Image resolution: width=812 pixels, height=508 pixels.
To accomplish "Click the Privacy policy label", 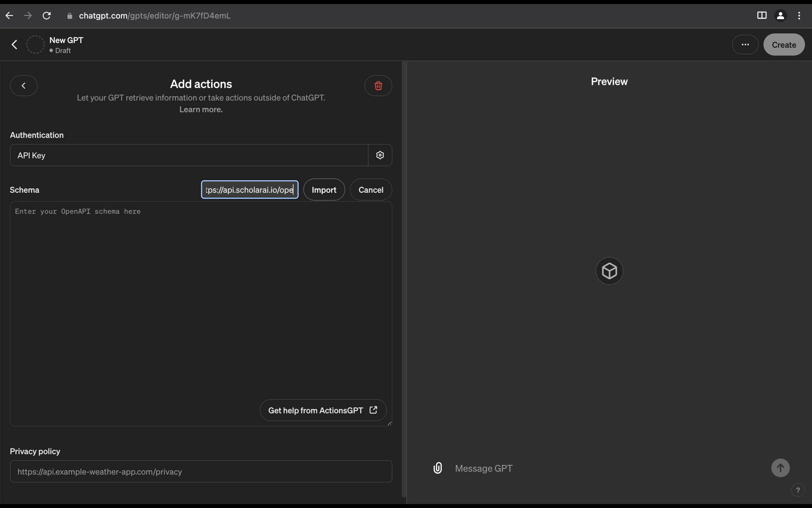I will tap(35, 451).
